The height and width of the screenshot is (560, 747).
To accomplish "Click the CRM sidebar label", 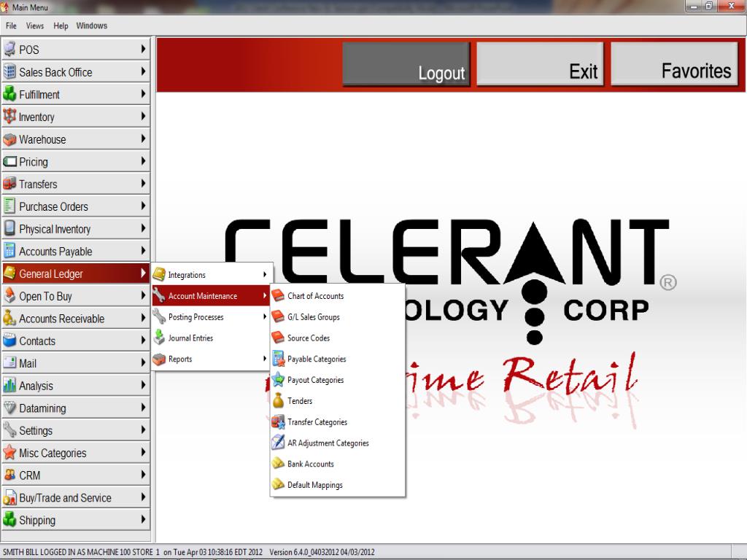I will (x=29, y=475).
